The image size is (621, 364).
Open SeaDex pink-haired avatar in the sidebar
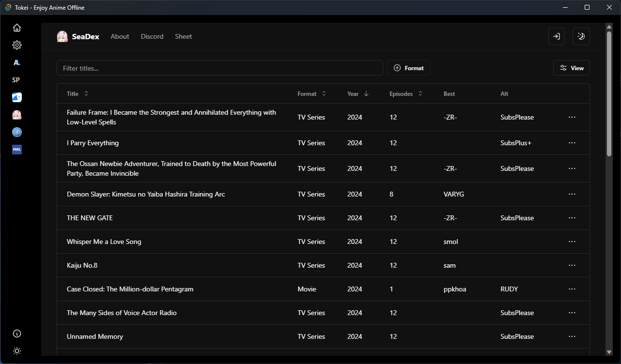coord(17,115)
